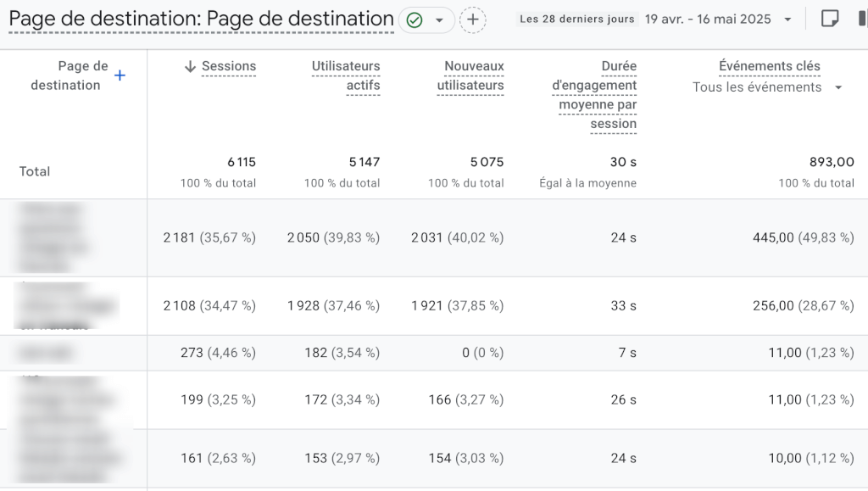Click sessions cell '273 (4,46 %)'
Image resolution: width=868 pixels, height=491 pixels.
(x=218, y=353)
